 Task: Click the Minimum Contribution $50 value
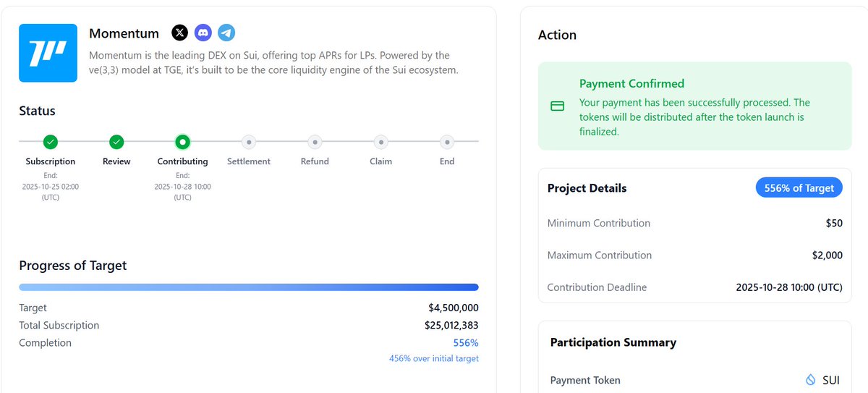click(x=834, y=223)
